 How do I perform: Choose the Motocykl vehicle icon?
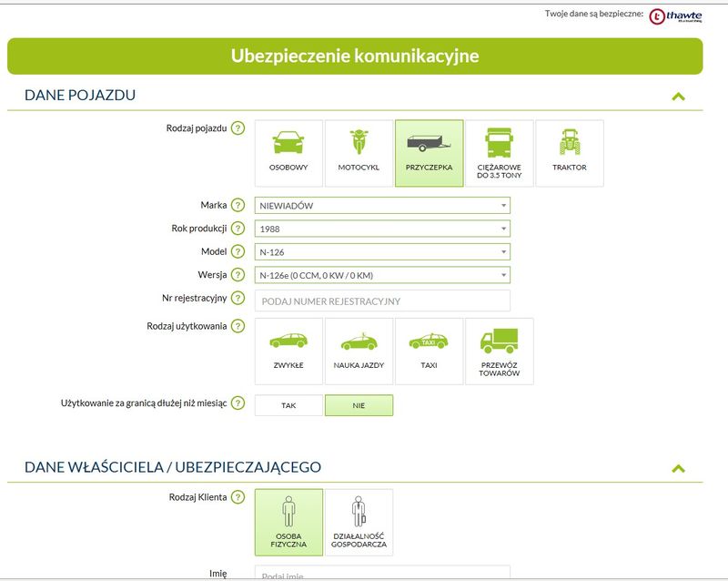pos(359,153)
